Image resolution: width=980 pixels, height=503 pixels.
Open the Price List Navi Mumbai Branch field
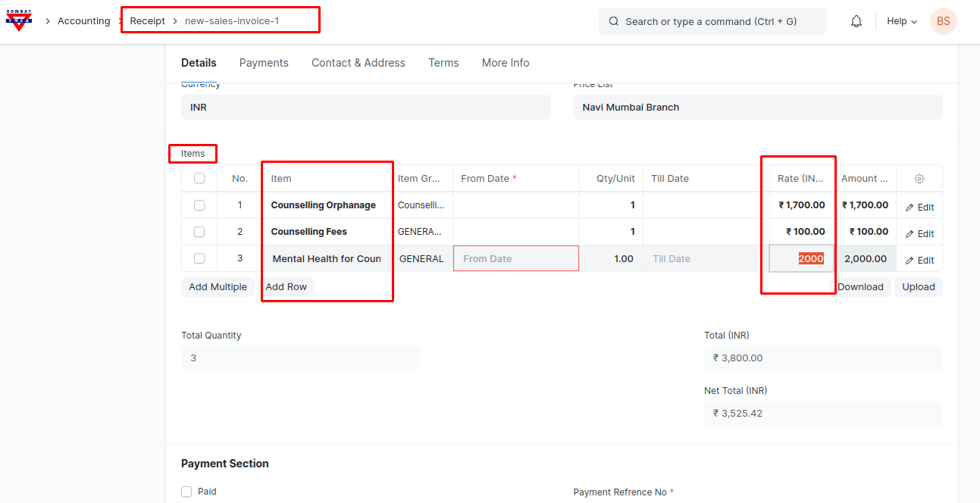point(758,108)
